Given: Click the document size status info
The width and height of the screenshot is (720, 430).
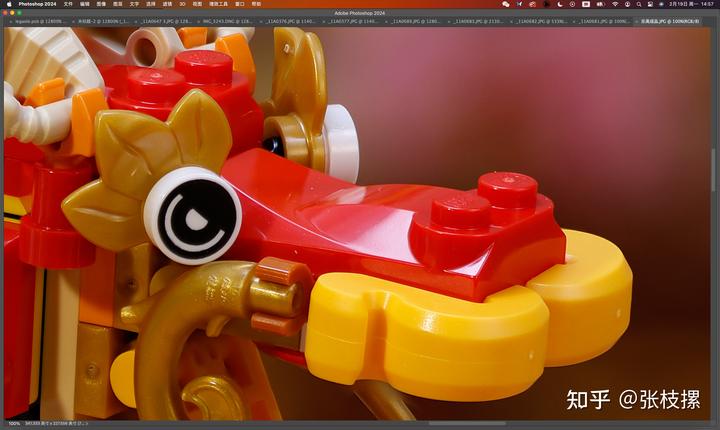Looking at the screenshot, I should pyautogui.click(x=56, y=424).
